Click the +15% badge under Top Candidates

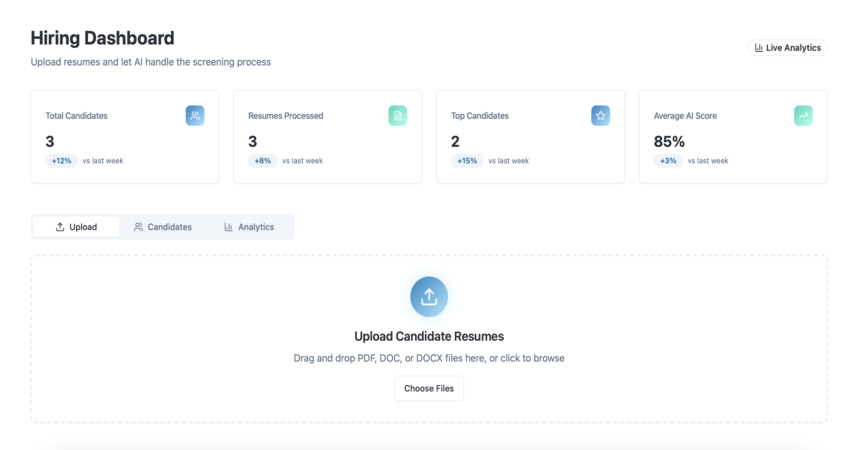pyautogui.click(x=467, y=161)
